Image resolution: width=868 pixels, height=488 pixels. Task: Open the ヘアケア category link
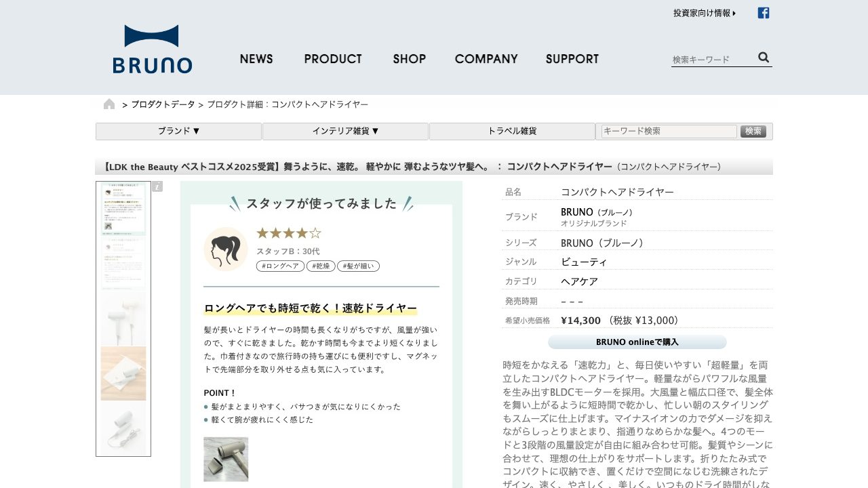tap(579, 281)
